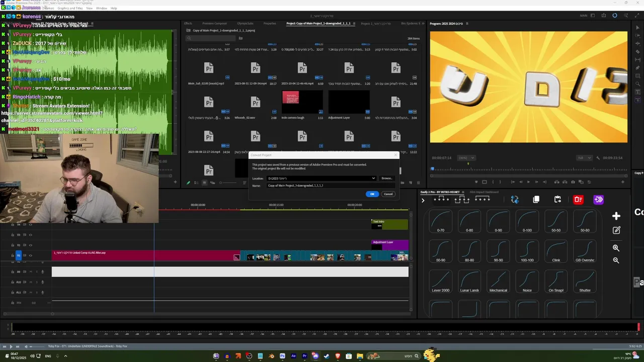Click the edit preset pencil icon in Easify
This screenshot has height=362, width=644.
tap(616, 230)
